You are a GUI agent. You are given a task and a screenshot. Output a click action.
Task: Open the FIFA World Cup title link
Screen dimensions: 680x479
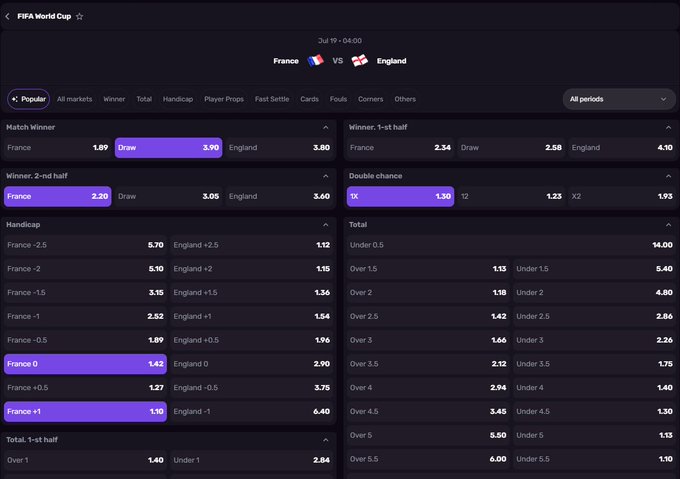tap(44, 16)
